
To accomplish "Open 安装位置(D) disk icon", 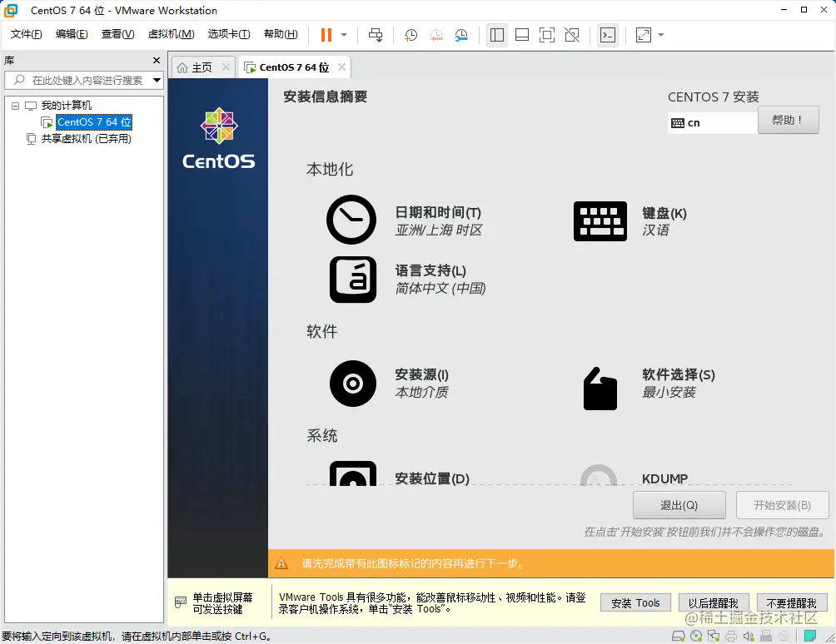I will (353, 473).
